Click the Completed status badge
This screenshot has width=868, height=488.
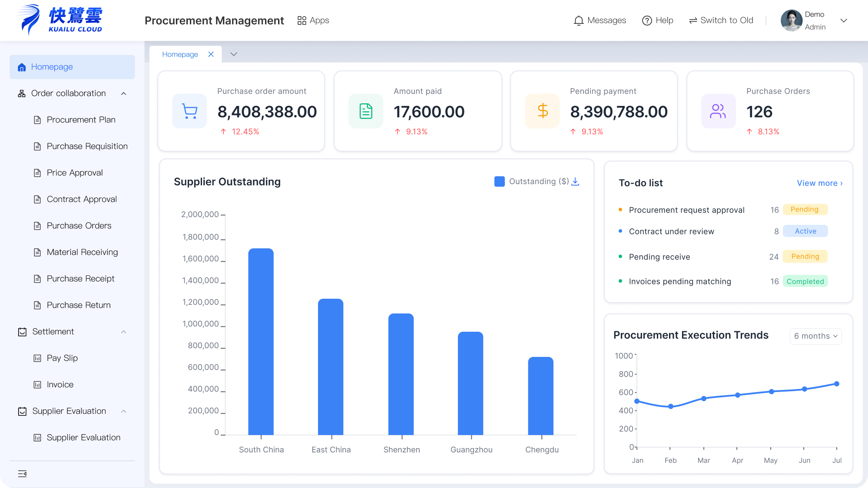805,281
